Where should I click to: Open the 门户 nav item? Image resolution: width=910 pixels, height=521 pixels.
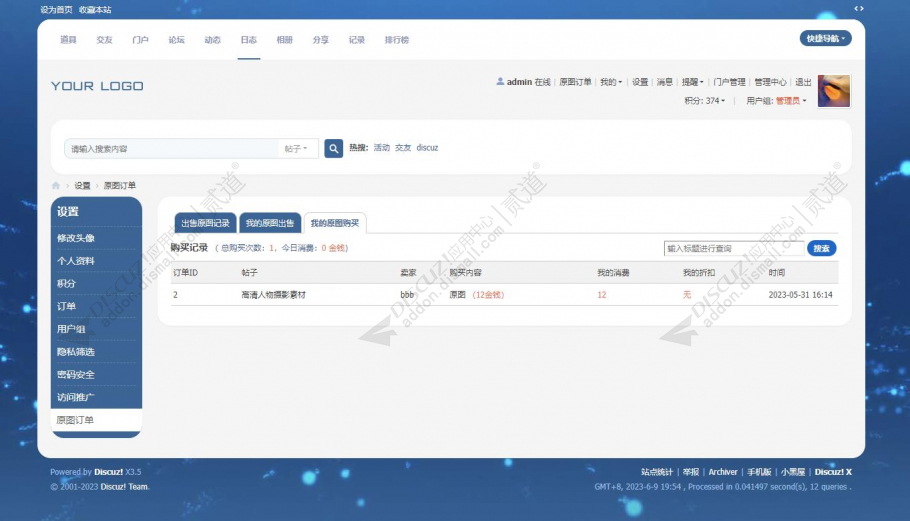point(140,39)
